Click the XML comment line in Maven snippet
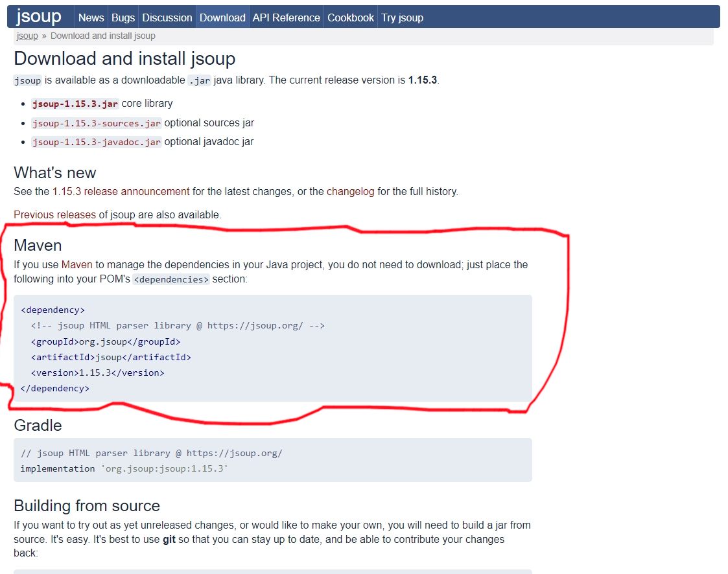Image resolution: width=728 pixels, height=574 pixels. click(178, 326)
